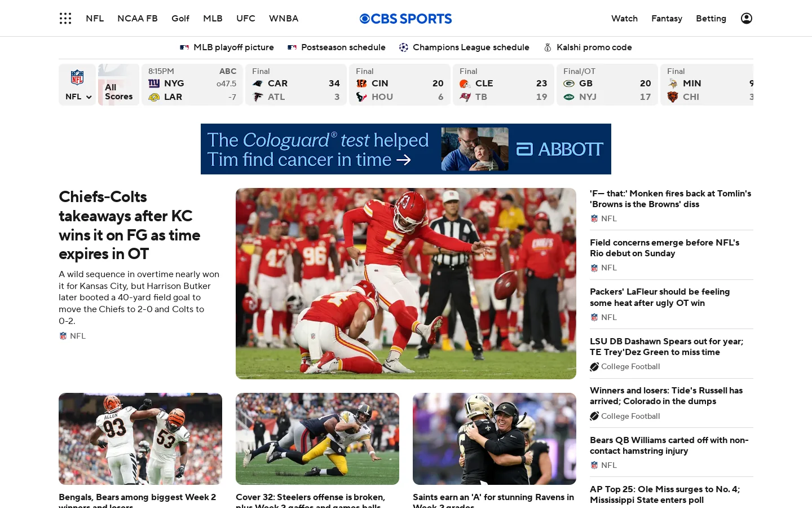The width and height of the screenshot is (812, 508).
Task: Open the MLB playoff picture link
Action: click(x=227, y=47)
